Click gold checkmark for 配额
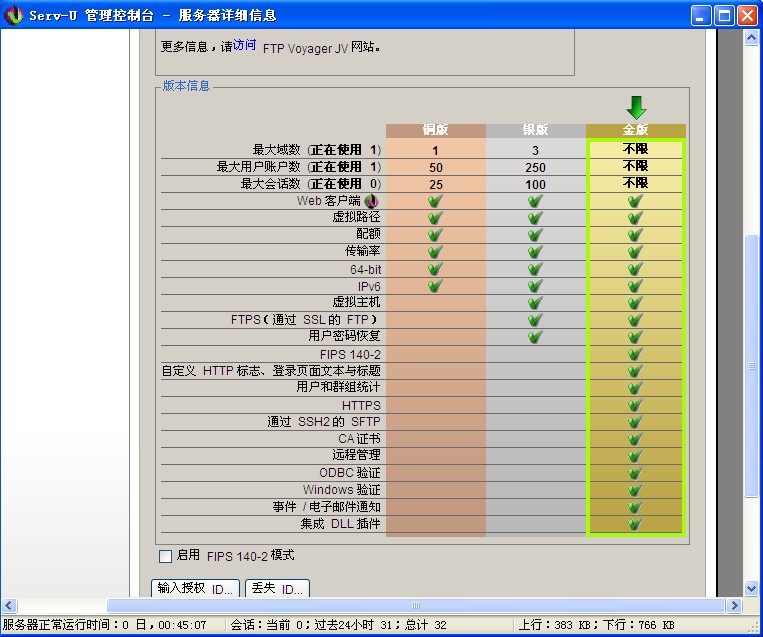 [x=635, y=235]
